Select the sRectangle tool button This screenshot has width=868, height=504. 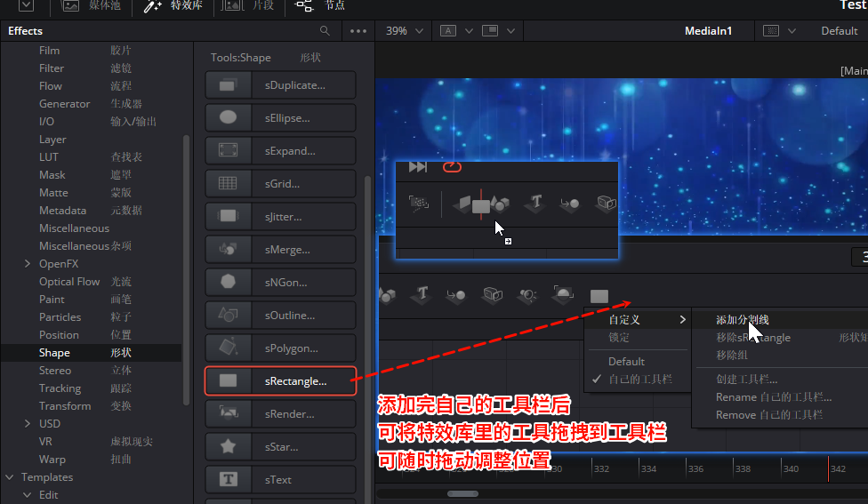pyautogui.click(x=281, y=381)
